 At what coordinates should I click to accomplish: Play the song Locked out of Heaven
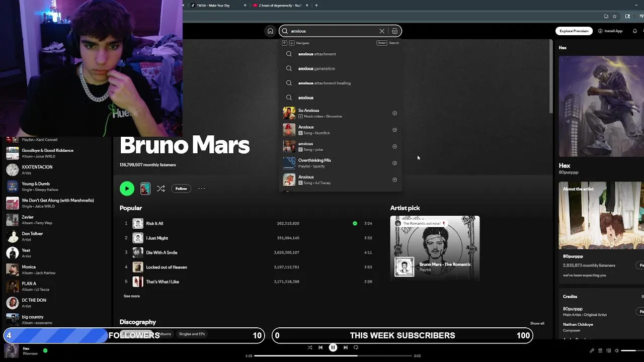pos(167,267)
